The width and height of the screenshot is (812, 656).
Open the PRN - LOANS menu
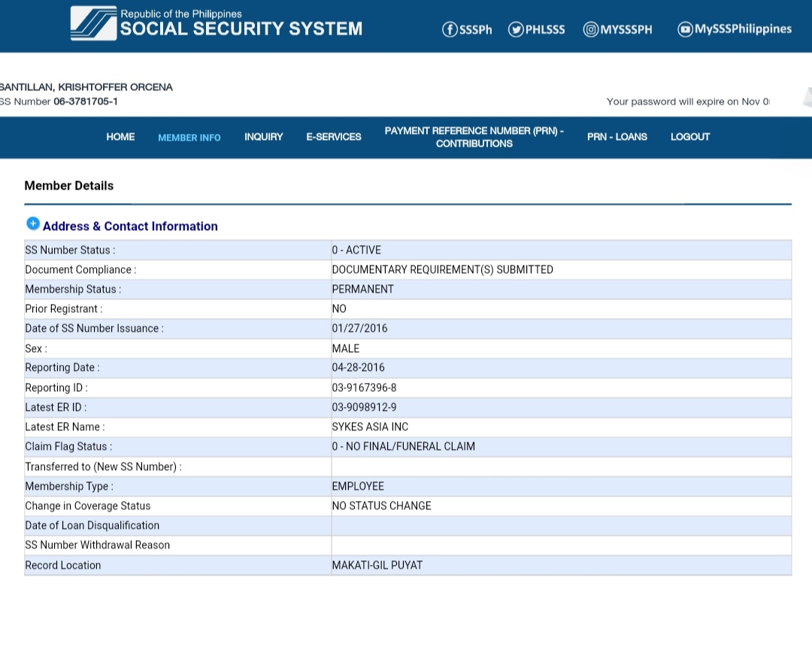click(617, 137)
